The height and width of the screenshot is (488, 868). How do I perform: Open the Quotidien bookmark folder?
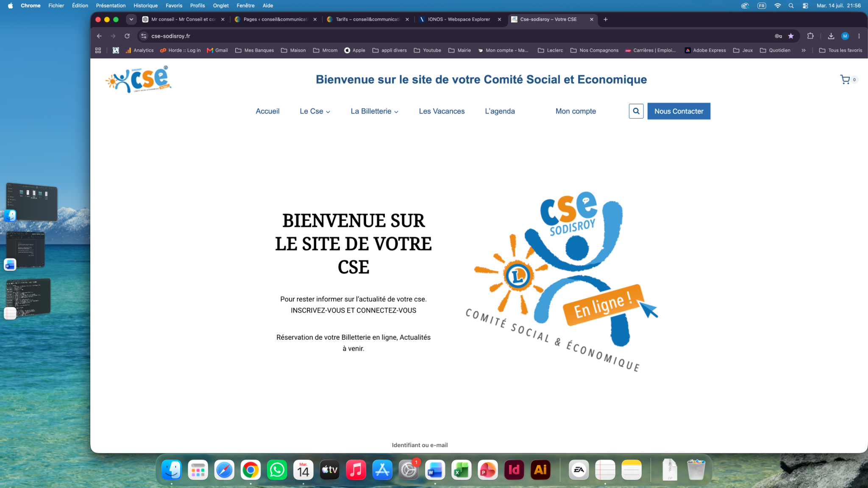coord(775,50)
